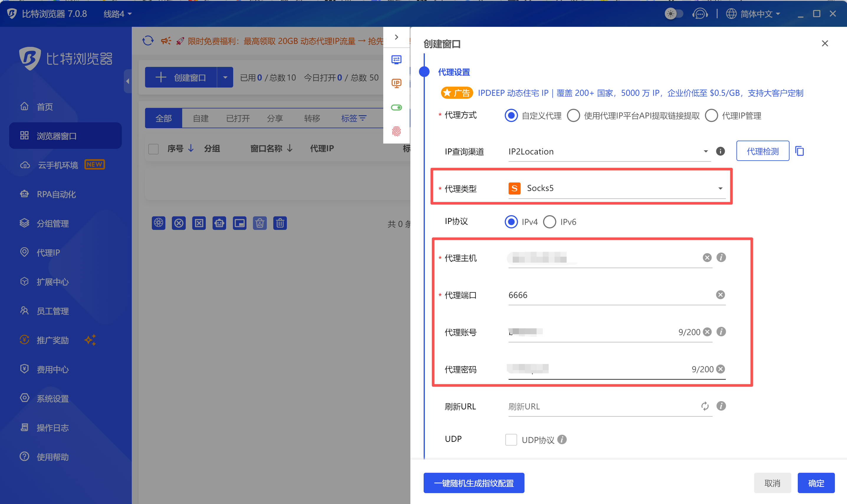Enable the UDP协议 checkbox
847x504 pixels.
point(511,439)
